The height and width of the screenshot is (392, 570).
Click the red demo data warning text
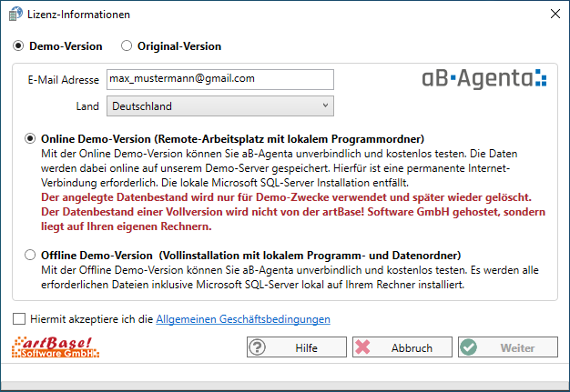293,212
